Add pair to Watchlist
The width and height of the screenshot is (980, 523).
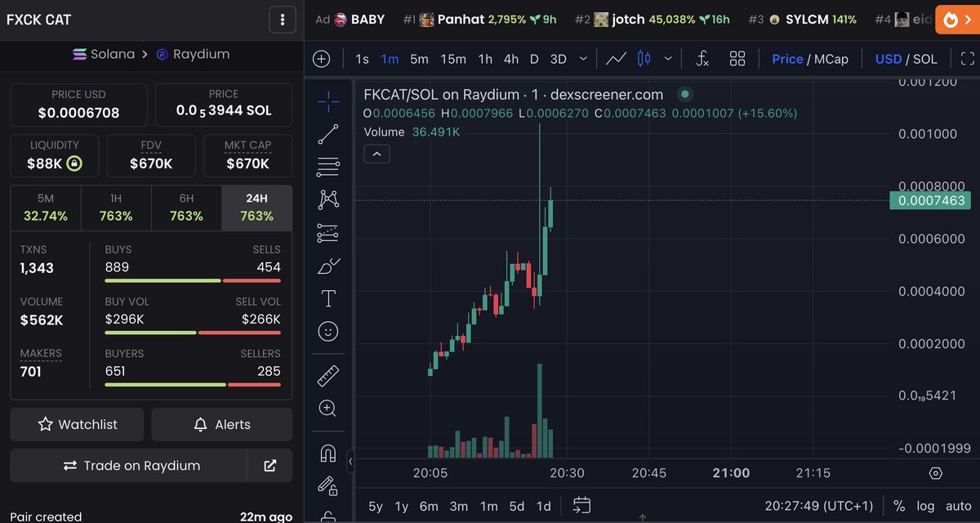[x=77, y=425]
